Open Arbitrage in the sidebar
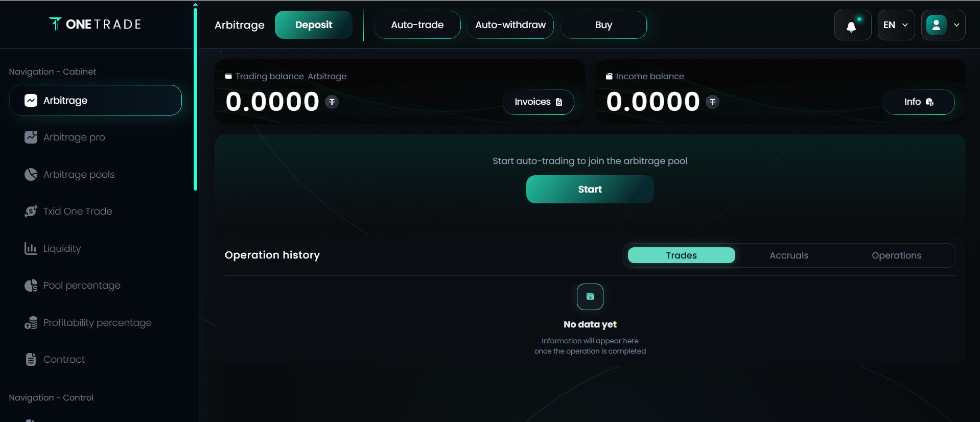Screen dimensions: 980x422 tap(96, 100)
